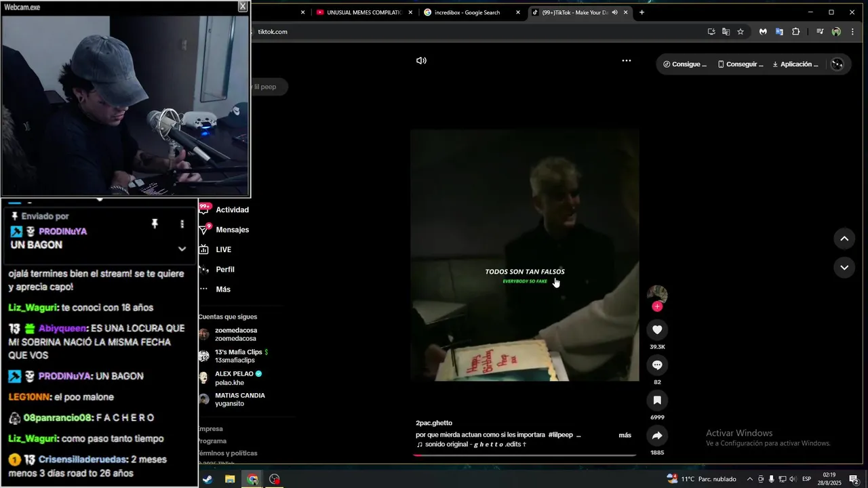The width and height of the screenshot is (868, 488).
Task: Click the Aplicación download button
Action: (x=795, y=64)
